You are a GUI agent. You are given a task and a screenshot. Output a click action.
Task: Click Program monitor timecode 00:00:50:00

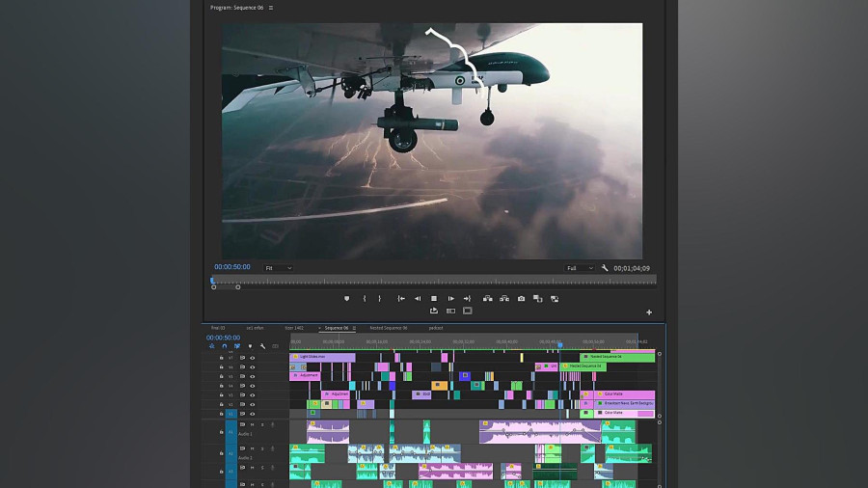(232, 267)
